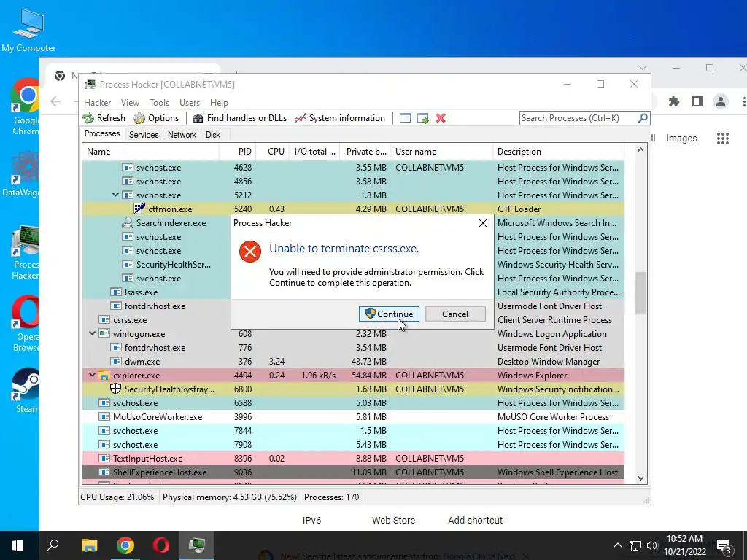
Task: Select the MoUsoCoreWorker.exe process row
Action: coord(353,416)
